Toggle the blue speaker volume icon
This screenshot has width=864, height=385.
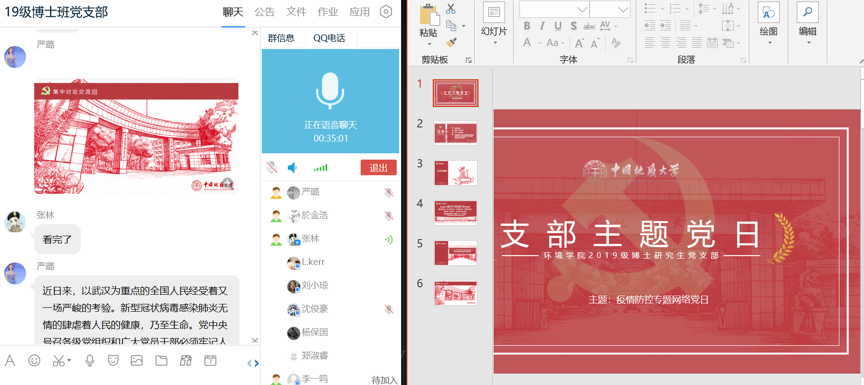click(293, 167)
